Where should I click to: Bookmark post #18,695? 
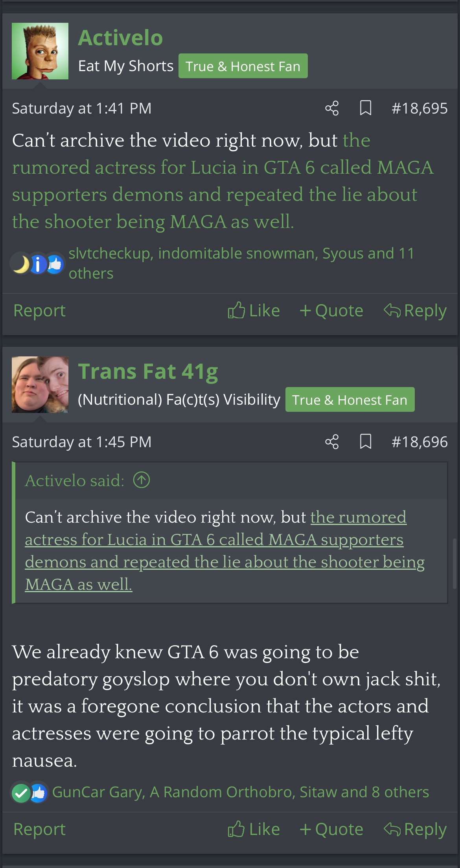pyautogui.click(x=366, y=108)
